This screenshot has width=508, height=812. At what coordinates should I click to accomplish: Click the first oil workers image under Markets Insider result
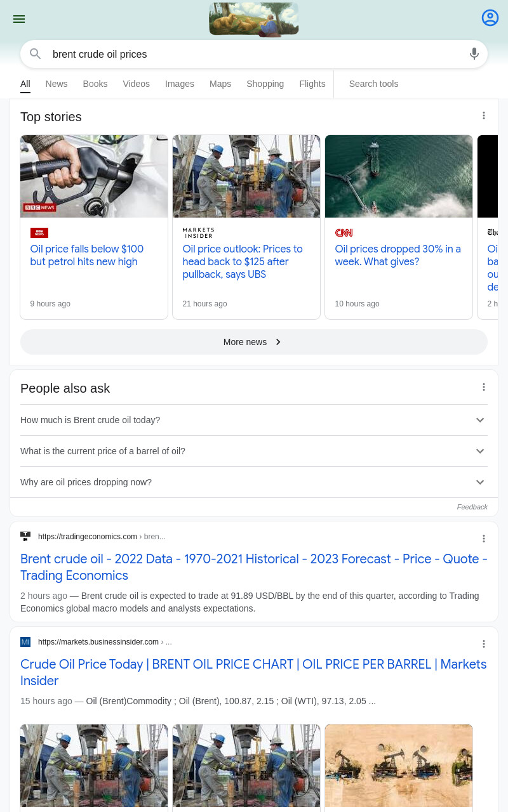pos(94,766)
